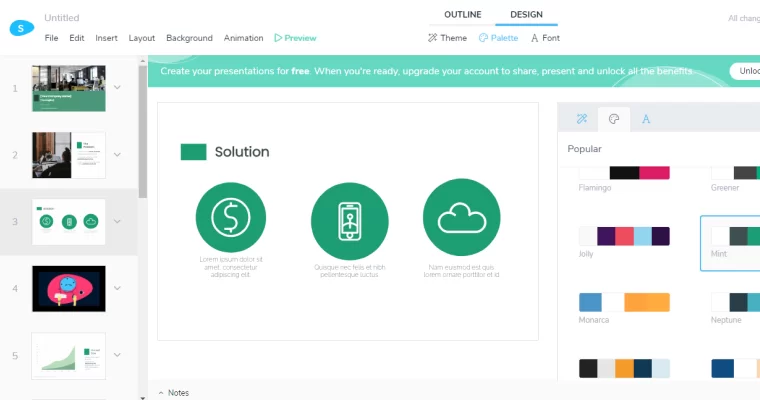760x400 pixels.
Task: Click the Preview play button
Action: click(x=295, y=38)
